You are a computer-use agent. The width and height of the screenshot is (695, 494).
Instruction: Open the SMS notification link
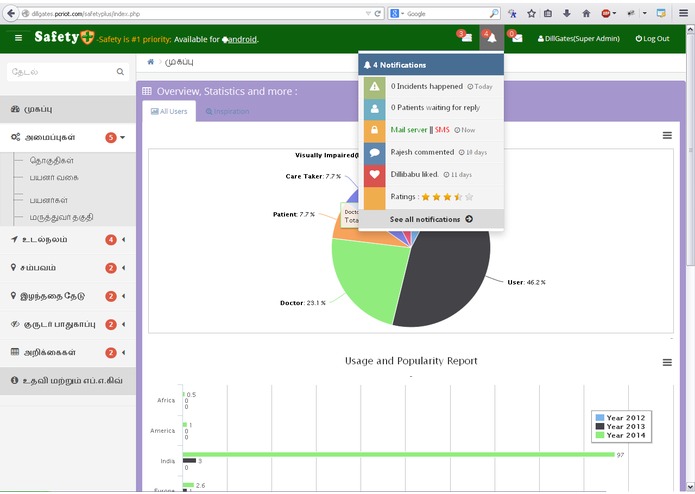[x=442, y=130]
